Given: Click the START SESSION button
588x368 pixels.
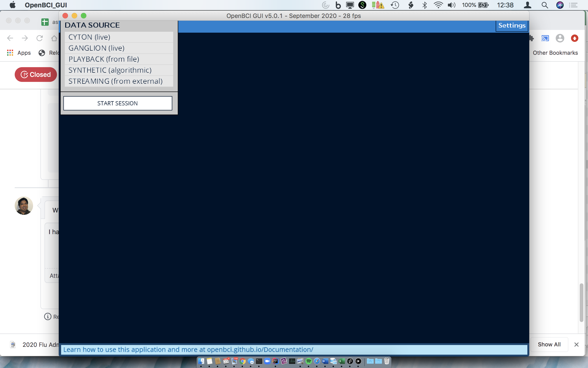Looking at the screenshot, I should click(118, 103).
